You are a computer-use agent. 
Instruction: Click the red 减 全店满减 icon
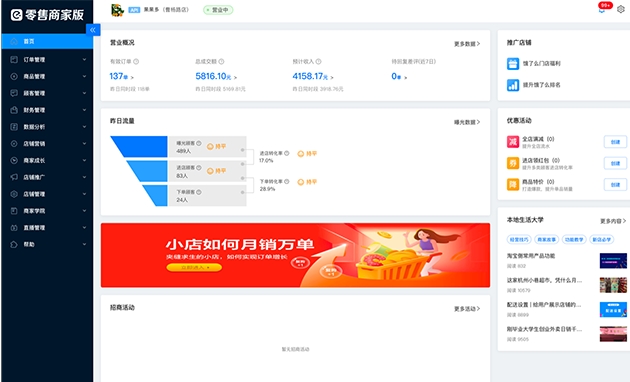click(x=513, y=141)
